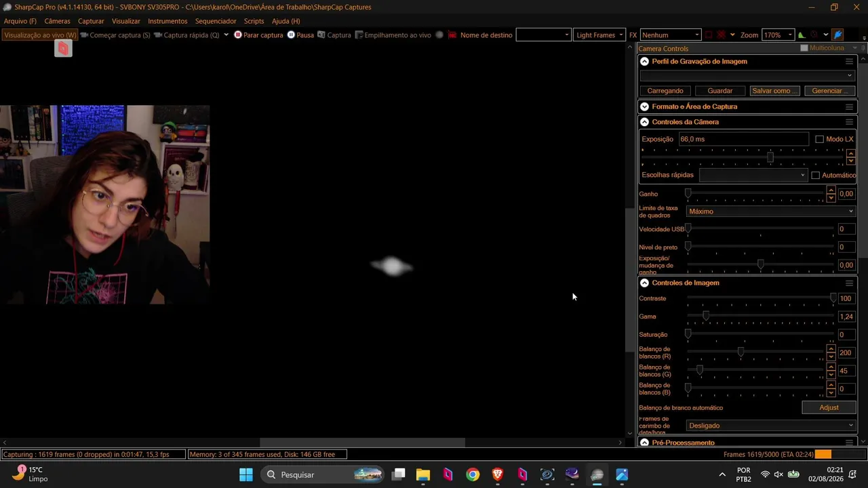Click the red selection area square icon

709,35
